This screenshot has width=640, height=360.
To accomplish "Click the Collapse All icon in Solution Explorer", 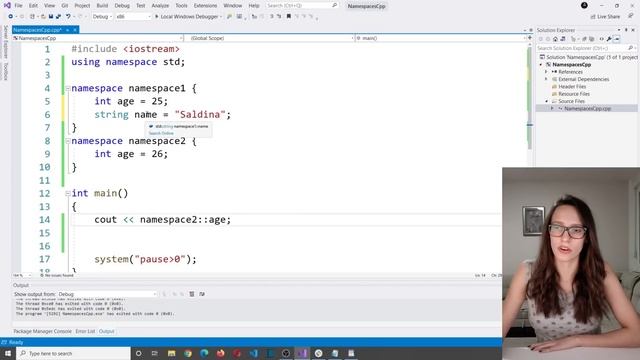I will click(x=584, y=39).
